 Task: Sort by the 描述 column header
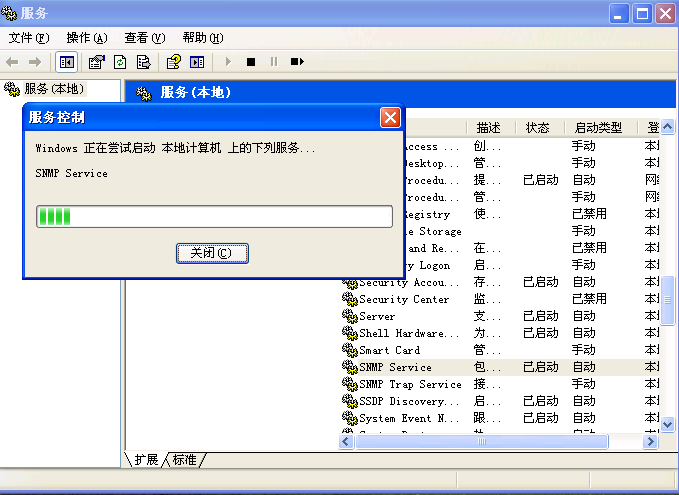point(491,128)
